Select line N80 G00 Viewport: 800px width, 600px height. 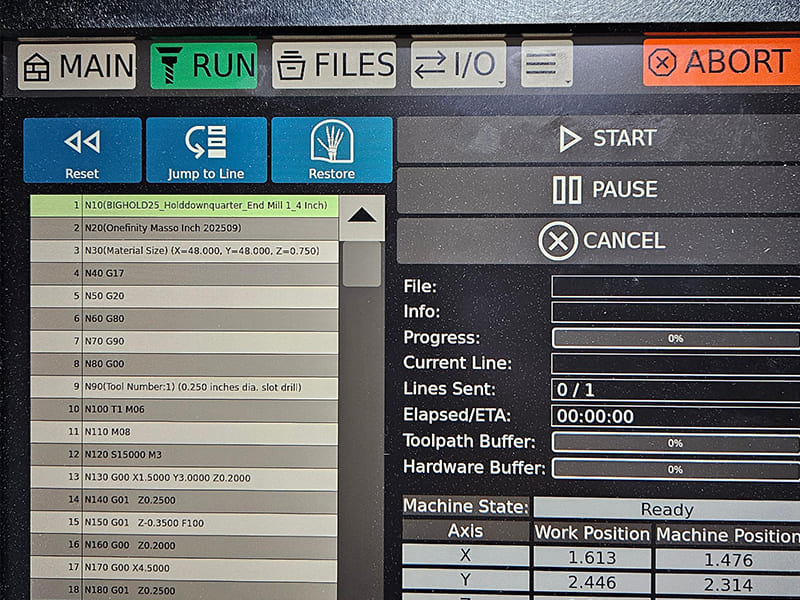pyautogui.click(x=184, y=364)
